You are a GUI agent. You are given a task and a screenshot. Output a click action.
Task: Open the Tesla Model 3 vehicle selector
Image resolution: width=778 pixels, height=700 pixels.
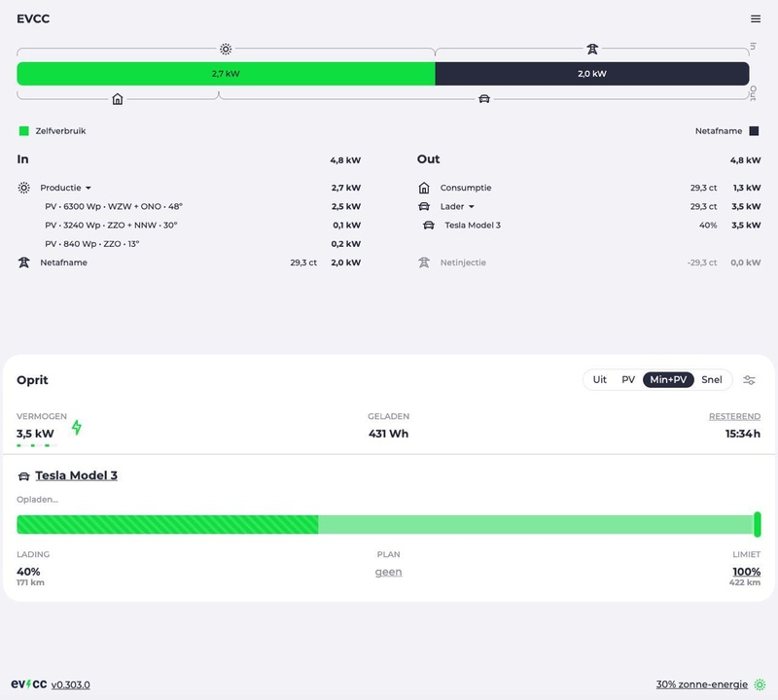pyautogui.click(x=77, y=475)
